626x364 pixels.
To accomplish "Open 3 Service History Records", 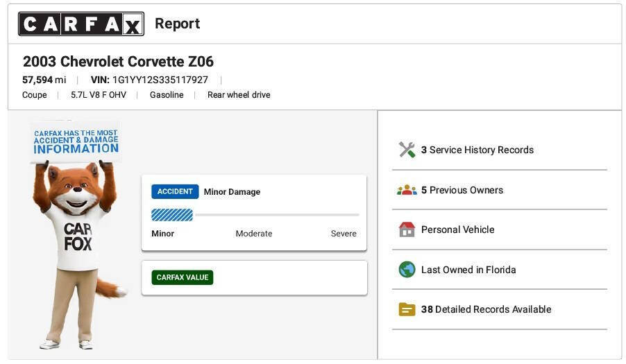I will (x=477, y=150).
